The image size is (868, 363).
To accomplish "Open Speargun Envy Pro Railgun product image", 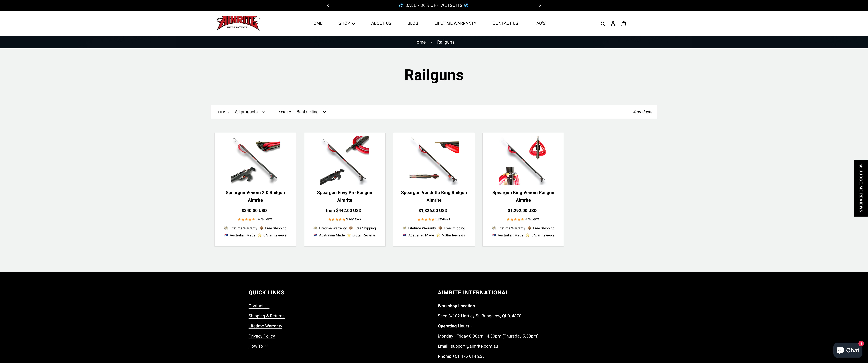I will (x=345, y=160).
